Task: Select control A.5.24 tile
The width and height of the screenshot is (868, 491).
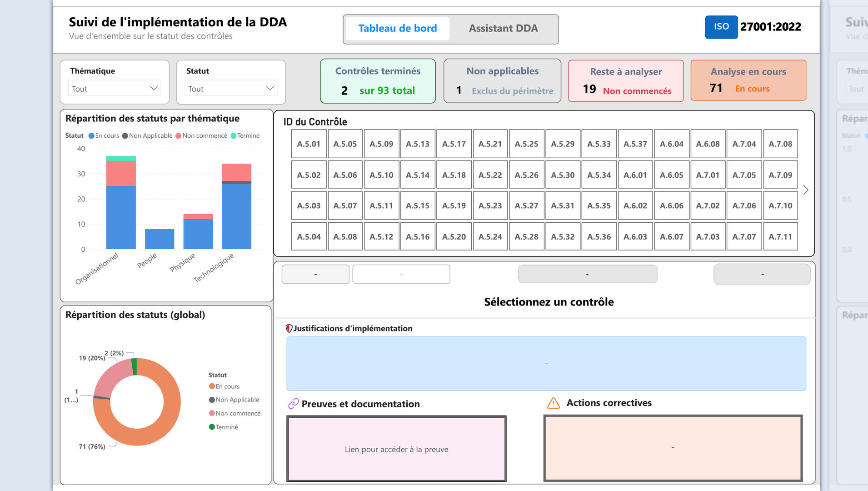Action: click(490, 237)
